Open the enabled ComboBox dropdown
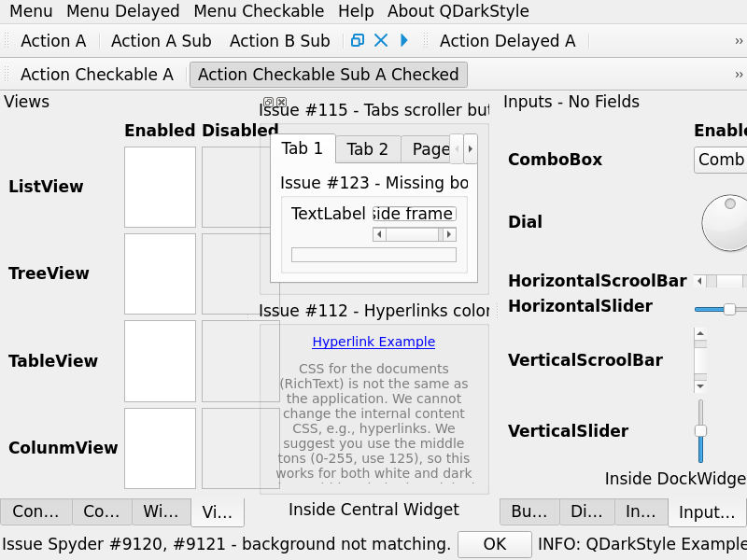 click(721, 160)
